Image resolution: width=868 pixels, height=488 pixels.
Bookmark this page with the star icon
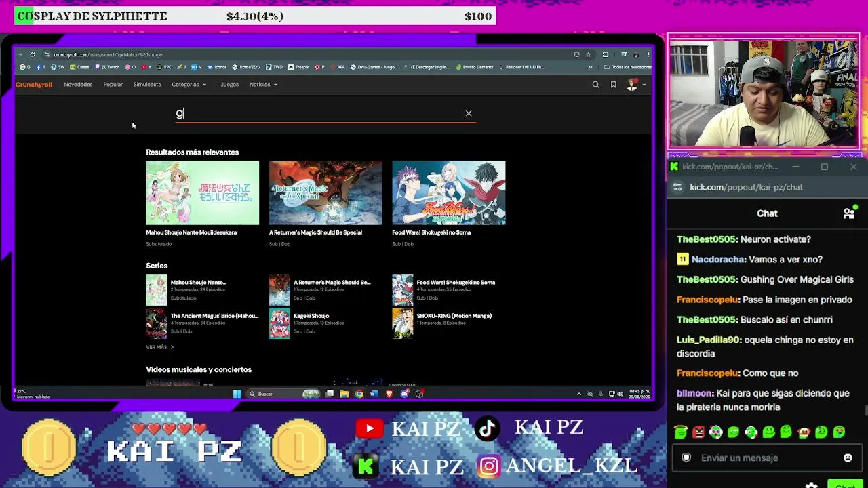tap(588, 54)
